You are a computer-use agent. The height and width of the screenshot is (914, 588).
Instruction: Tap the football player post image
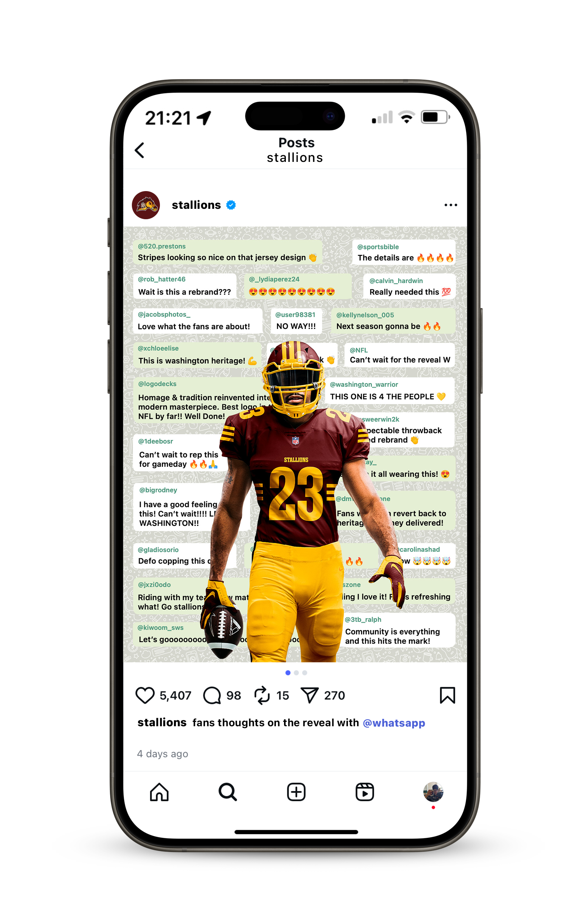(x=295, y=444)
